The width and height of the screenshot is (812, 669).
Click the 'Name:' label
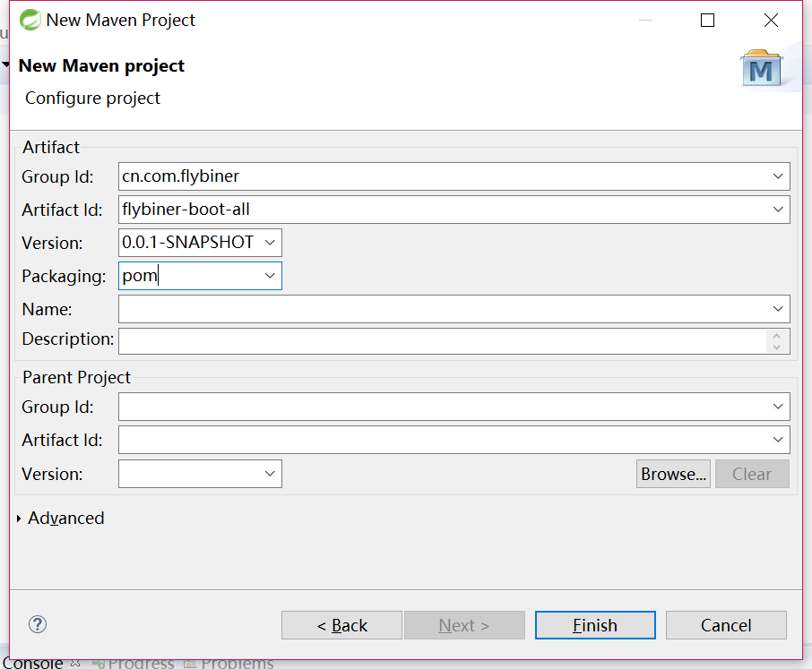48,309
